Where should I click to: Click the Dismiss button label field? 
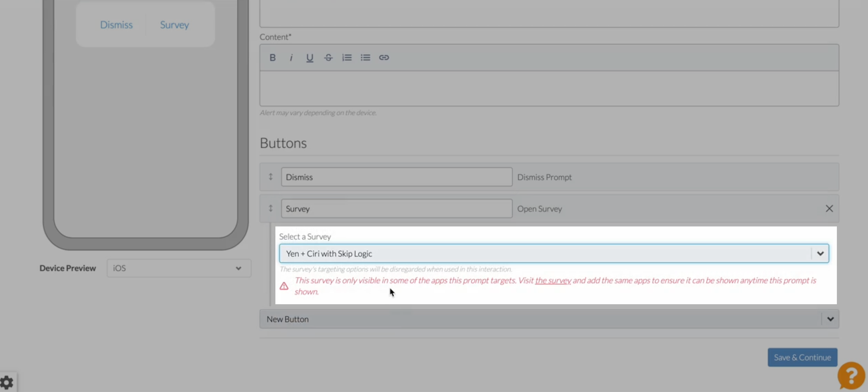(x=396, y=177)
